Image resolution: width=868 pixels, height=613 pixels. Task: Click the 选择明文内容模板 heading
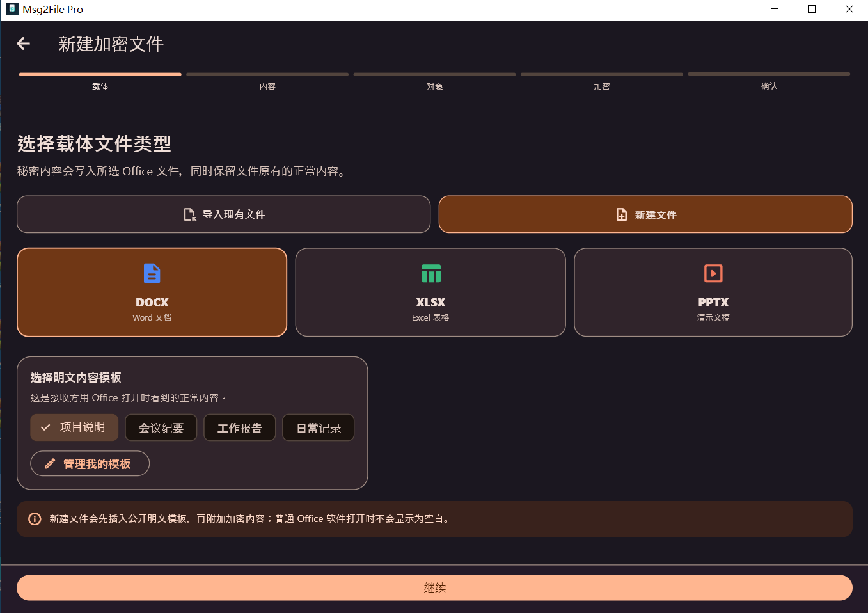[x=76, y=378]
